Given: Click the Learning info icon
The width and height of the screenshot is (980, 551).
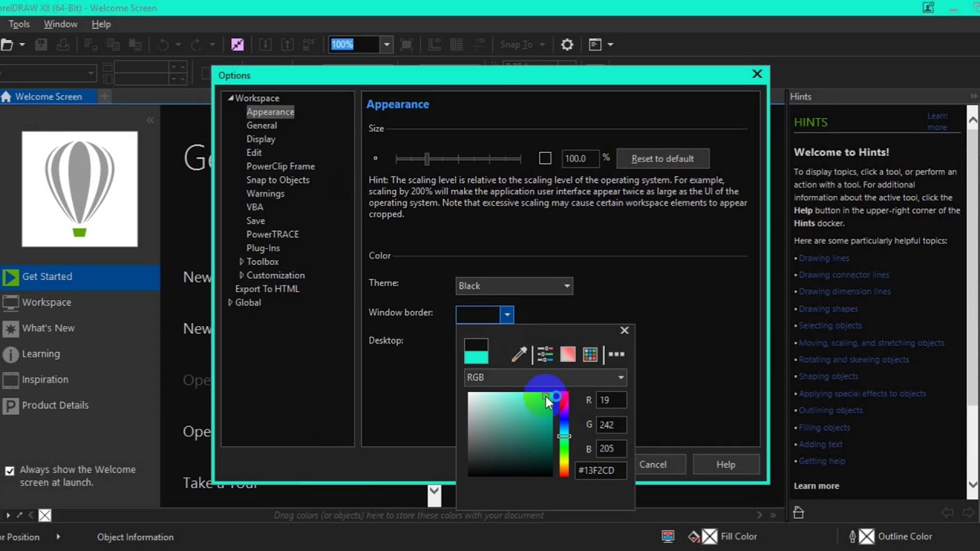Looking at the screenshot, I should (11, 354).
